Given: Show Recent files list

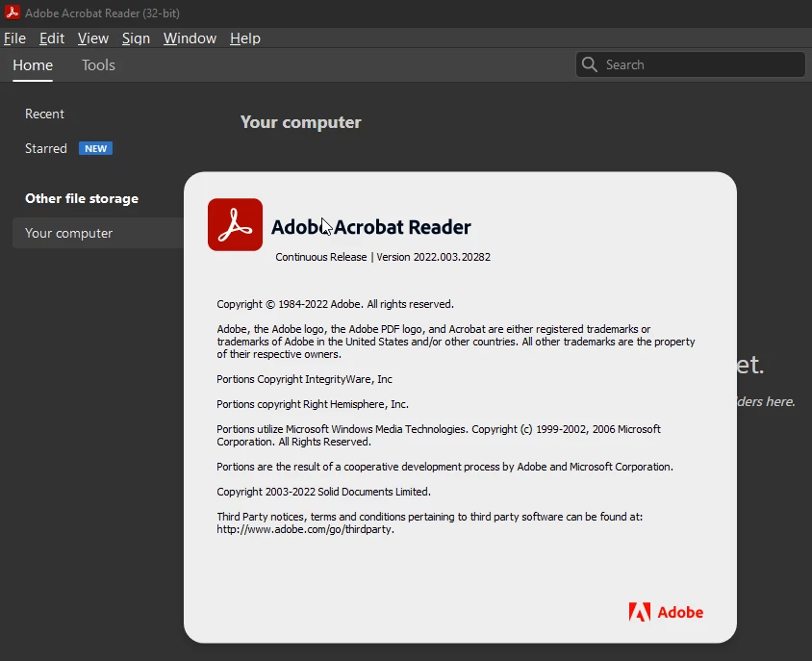Looking at the screenshot, I should pos(44,114).
